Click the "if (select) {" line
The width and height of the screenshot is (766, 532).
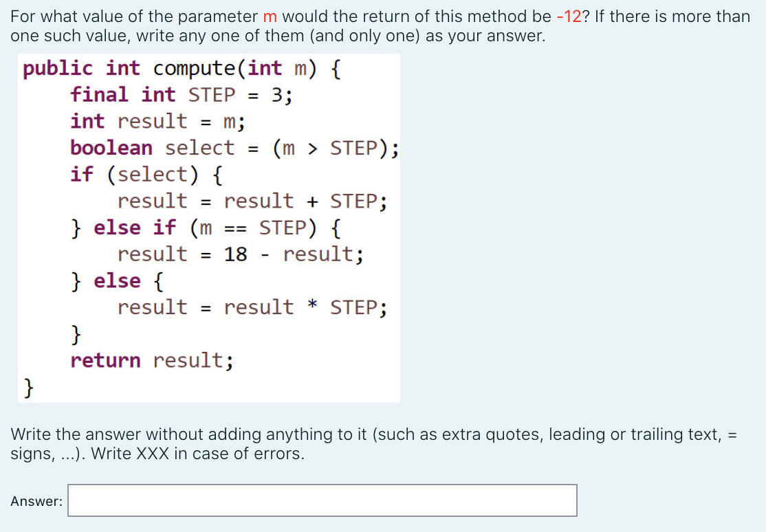[x=146, y=175]
